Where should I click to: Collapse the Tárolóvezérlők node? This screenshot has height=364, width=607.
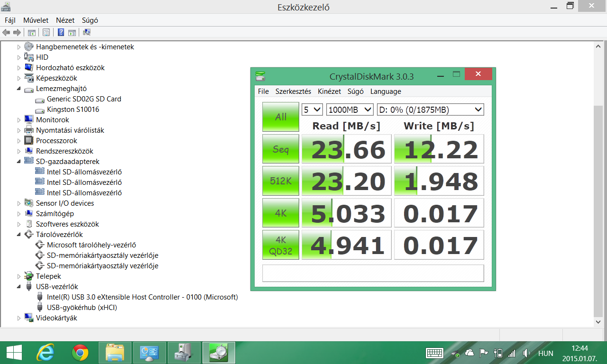19,235
